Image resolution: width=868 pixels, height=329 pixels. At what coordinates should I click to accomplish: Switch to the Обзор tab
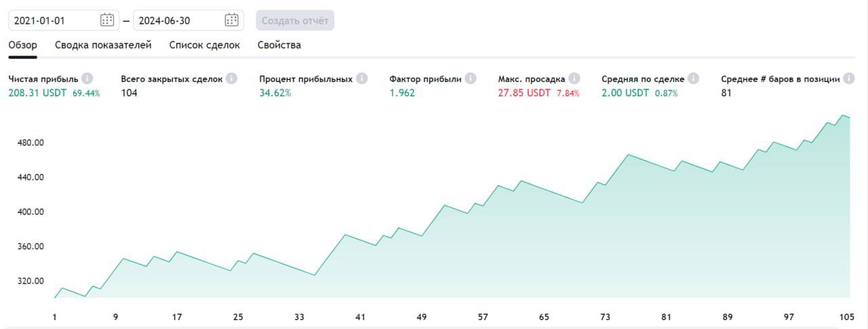click(x=22, y=45)
